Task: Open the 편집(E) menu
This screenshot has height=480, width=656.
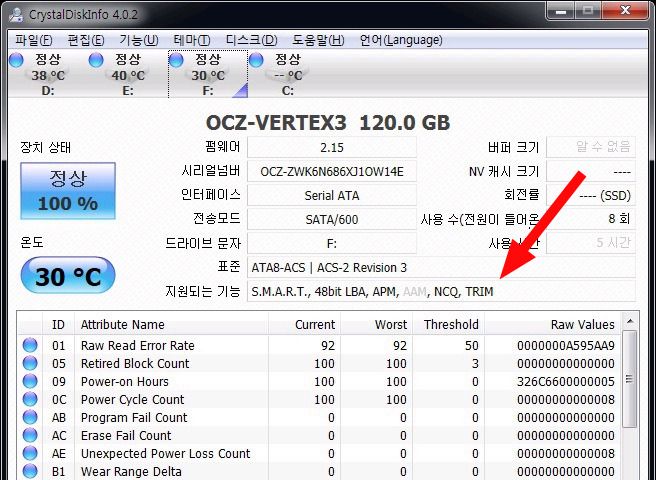Action: click(86, 40)
